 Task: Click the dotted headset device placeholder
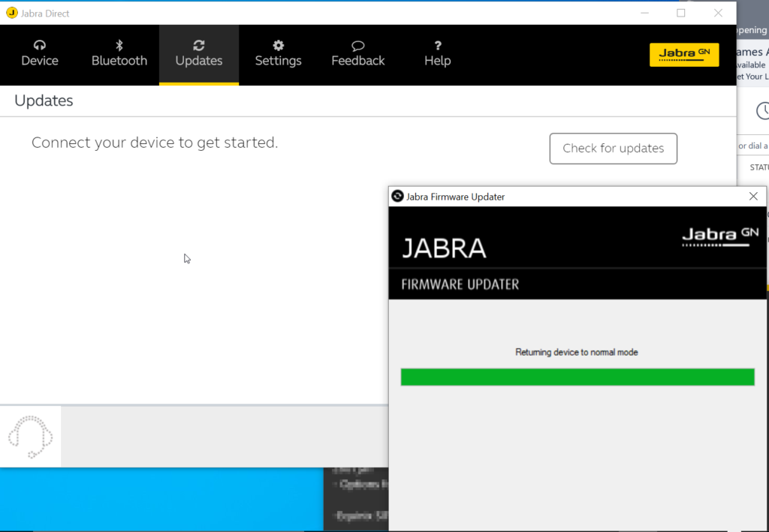click(30, 437)
